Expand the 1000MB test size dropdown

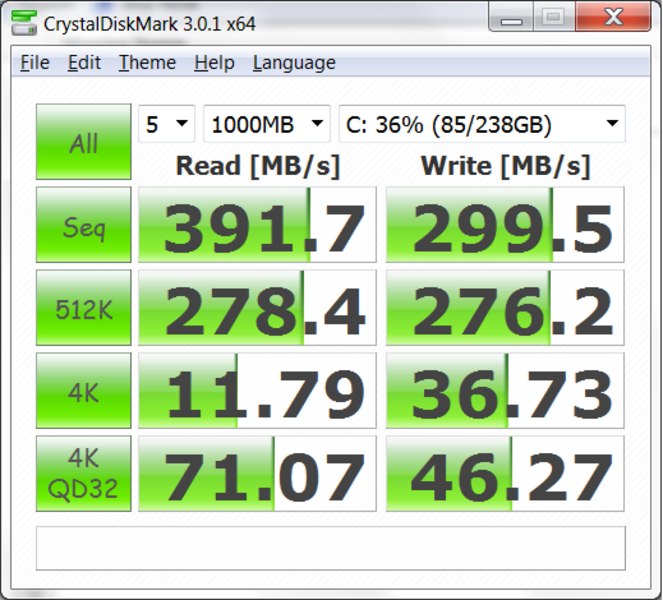(267, 124)
